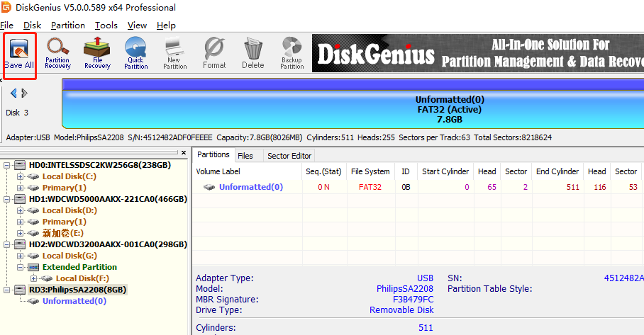This screenshot has height=335, width=644.
Task: Go to next disk with right arrow
Action: pyautogui.click(x=23, y=93)
